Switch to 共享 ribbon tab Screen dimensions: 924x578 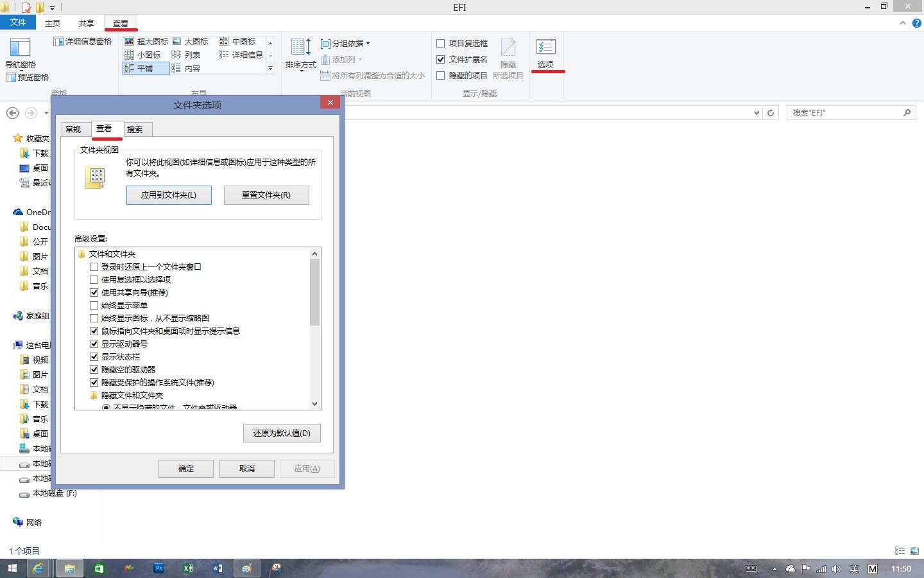pos(87,23)
